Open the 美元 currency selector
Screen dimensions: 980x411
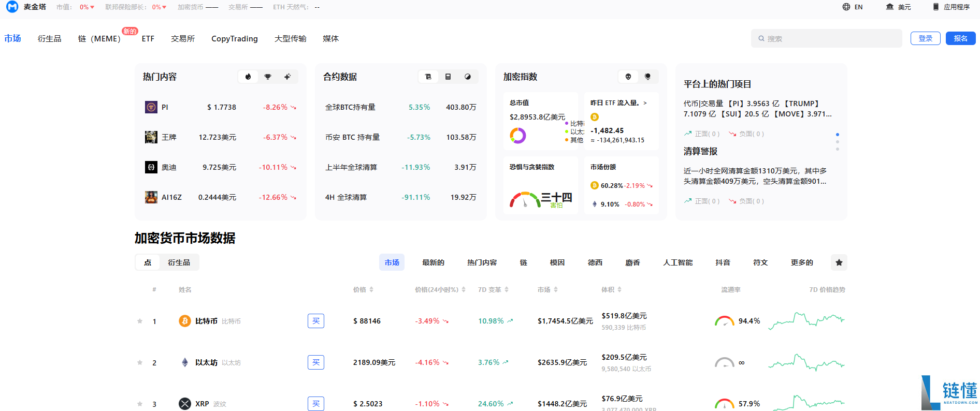pos(898,7)
